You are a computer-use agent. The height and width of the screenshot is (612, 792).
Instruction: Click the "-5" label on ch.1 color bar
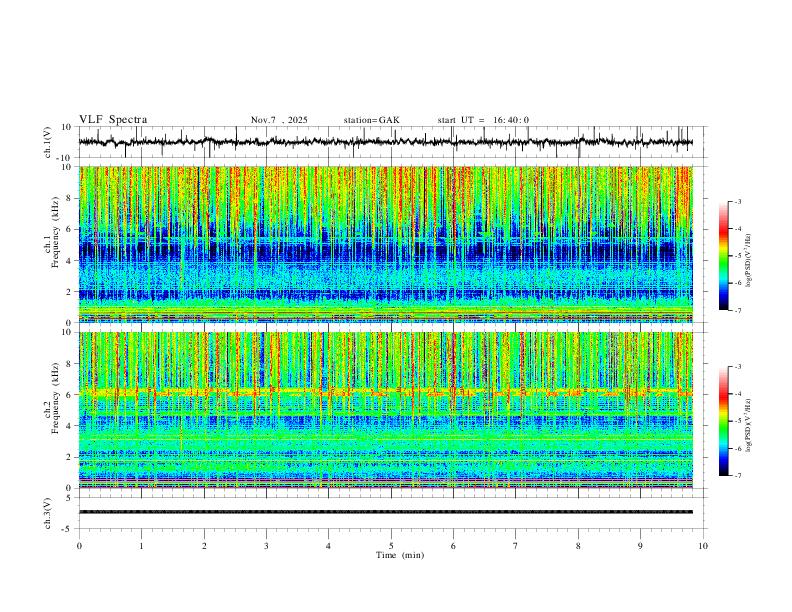738,256
